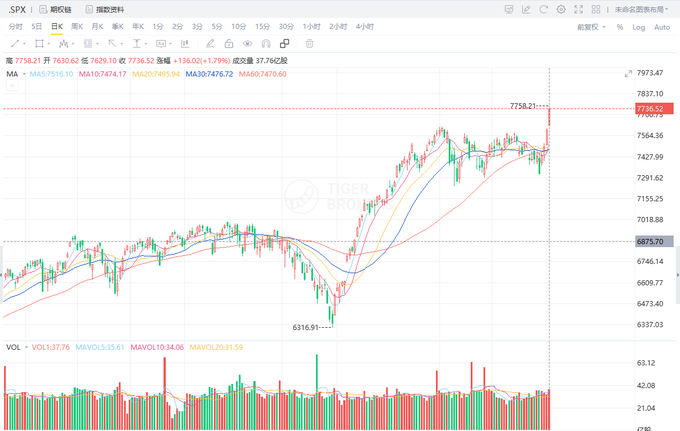This screenshot has height=431, width=680.
Task: Select the trend line drawing tool
Action: pyautogui.click(x=15, y=43)
